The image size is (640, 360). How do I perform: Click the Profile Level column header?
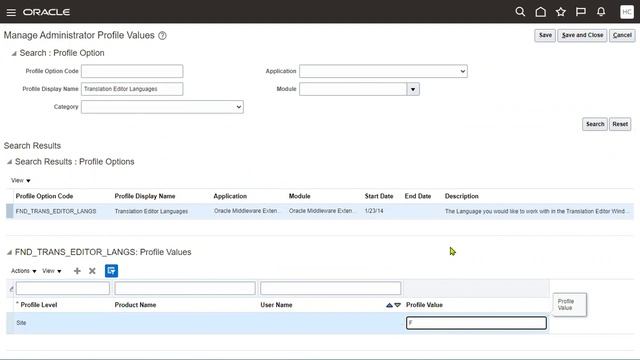39,305
